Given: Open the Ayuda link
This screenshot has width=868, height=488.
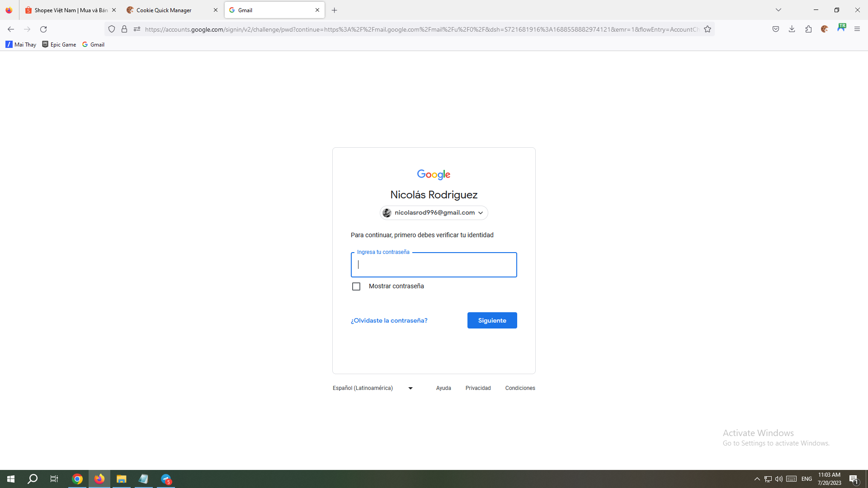Looking at the screenshot, I should coord(443,388).
